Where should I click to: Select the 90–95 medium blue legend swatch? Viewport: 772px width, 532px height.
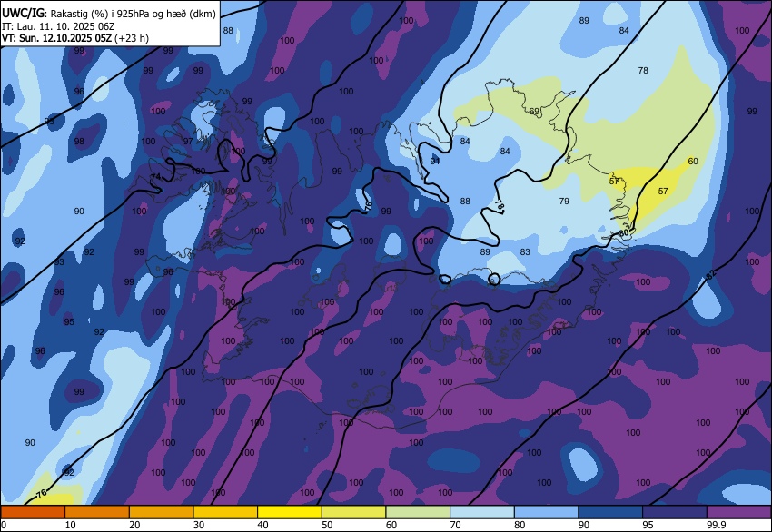610,512
